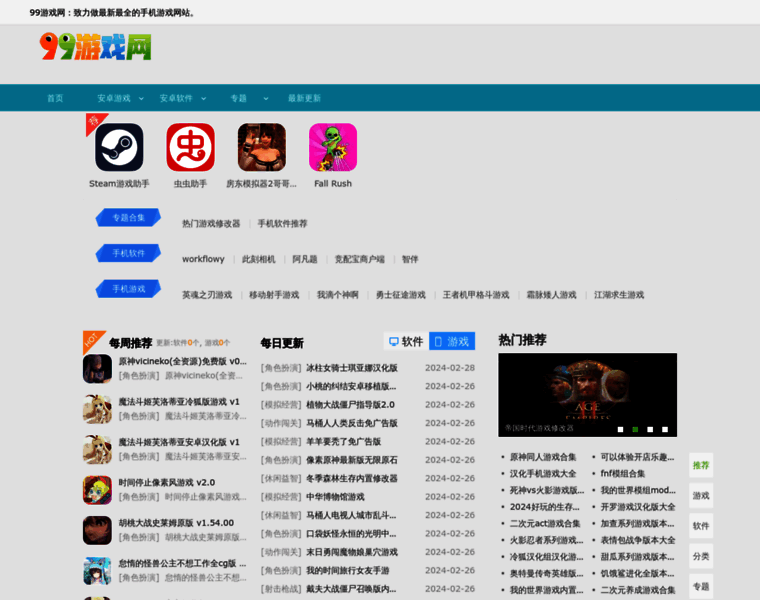This screenshot has height=600, width=760.
Task: Expand the 安卓软件 menu chevron
Action: click(x=204, y=98)
